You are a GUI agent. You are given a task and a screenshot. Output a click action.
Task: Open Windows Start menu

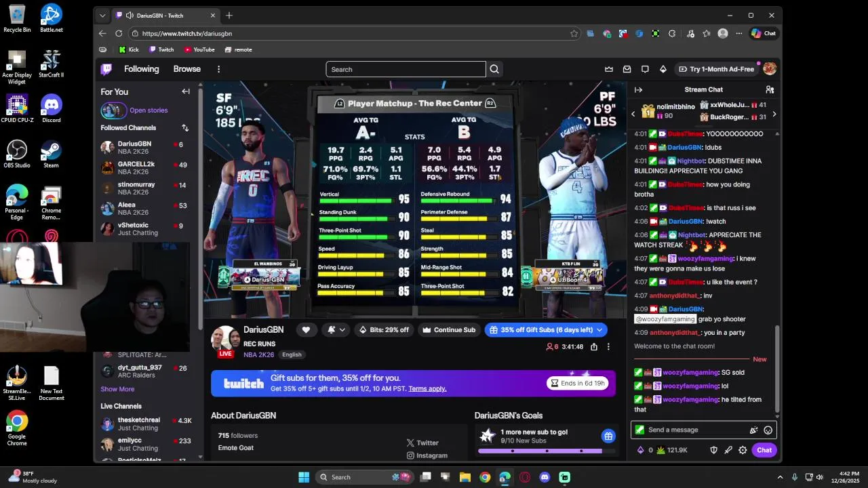point(304,477)
